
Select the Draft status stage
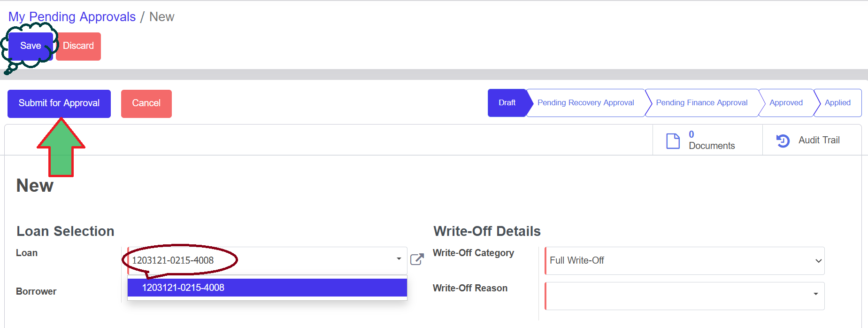click(507, 103)
